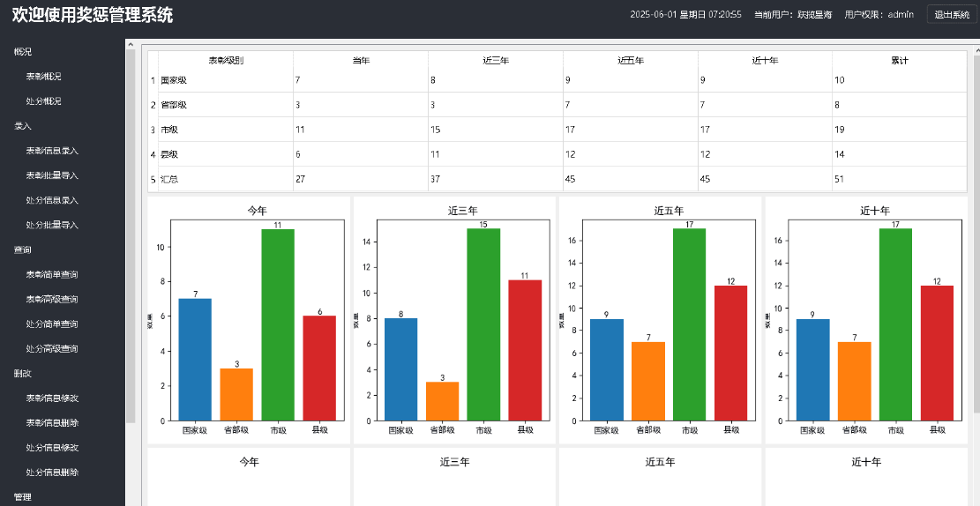Expand the 管理 sidebar group
The image size is (980, 506).
pyautogui.click(x=22, y=496)
